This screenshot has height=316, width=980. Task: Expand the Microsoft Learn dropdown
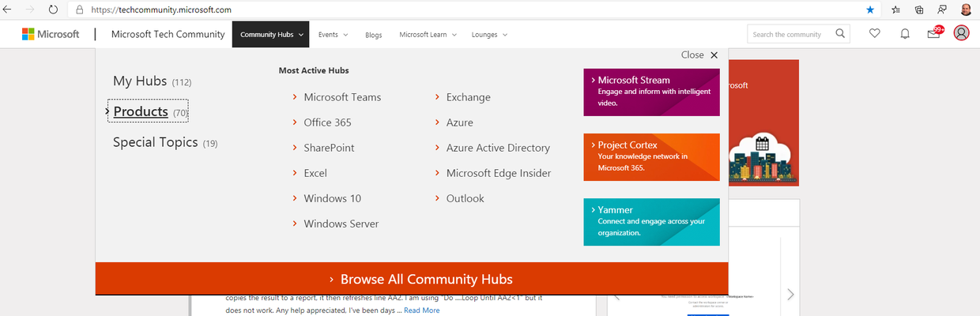click(x=428, y=35)
